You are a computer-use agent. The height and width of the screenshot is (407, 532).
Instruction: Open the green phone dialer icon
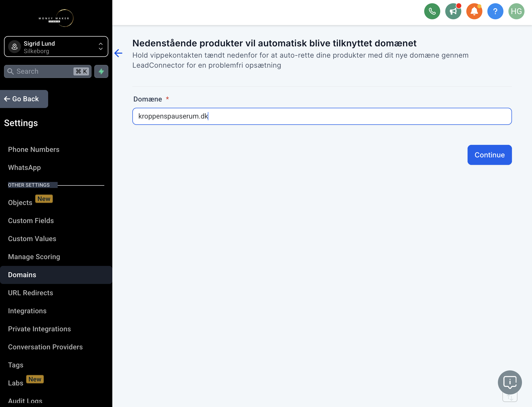click(x=432, y=11)
